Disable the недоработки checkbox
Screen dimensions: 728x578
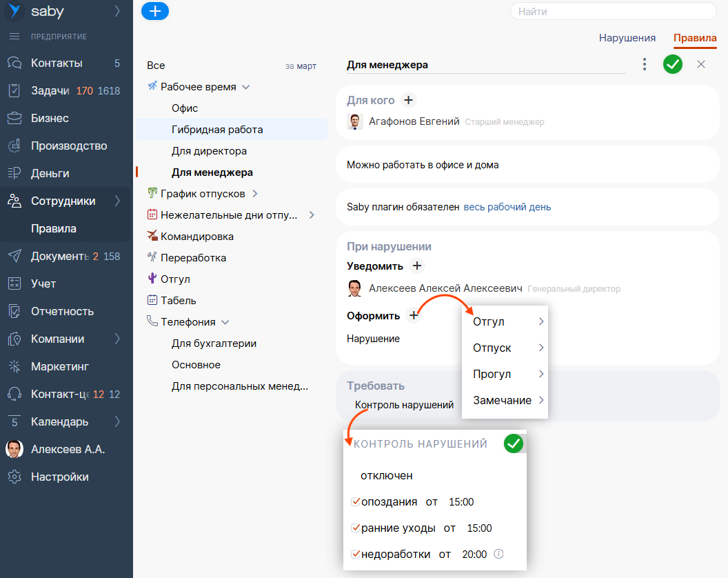(356, 554)
